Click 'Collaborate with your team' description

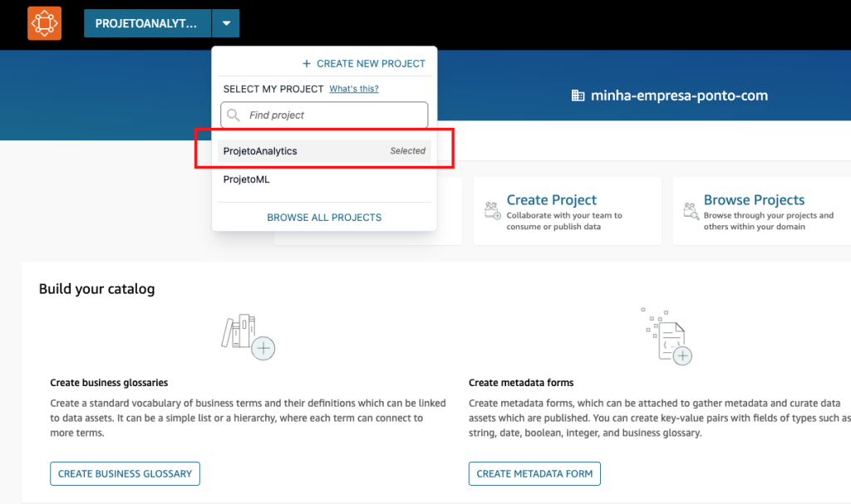pyautogui.click(x=564, y=221)
